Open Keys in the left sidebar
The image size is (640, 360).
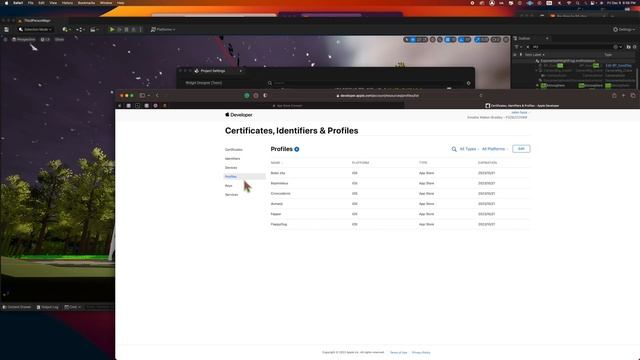229,186
